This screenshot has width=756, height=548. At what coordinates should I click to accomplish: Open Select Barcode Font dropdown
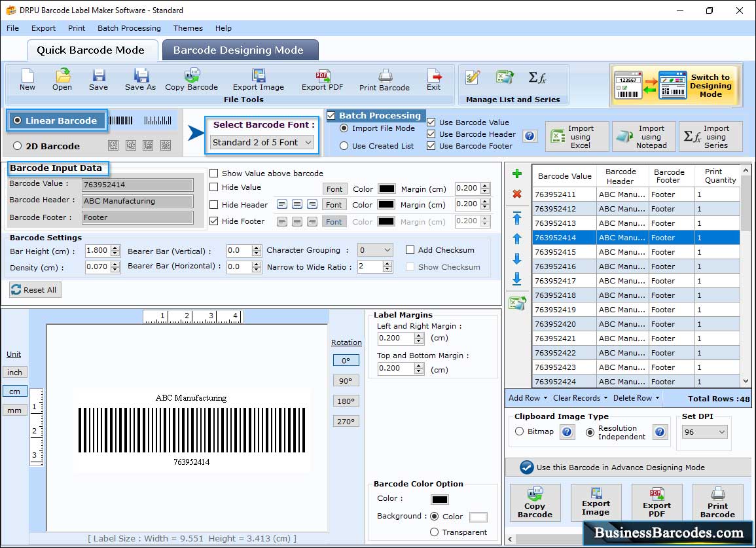(x=262, y=142)
